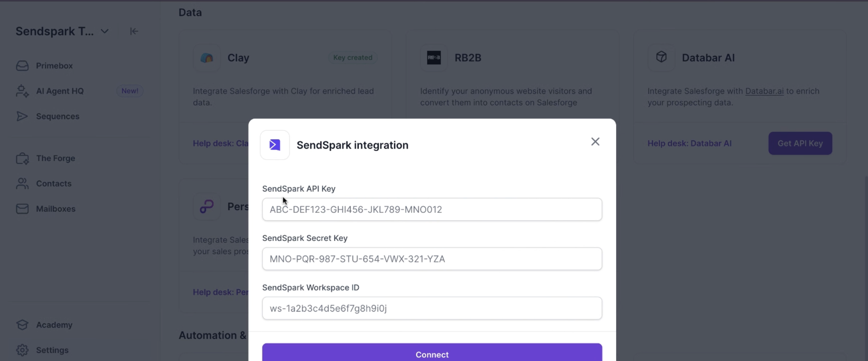868x361 pixels.
Task: Expand the Sendspark workspace dropdown chevron
Action: pos(105,31)
